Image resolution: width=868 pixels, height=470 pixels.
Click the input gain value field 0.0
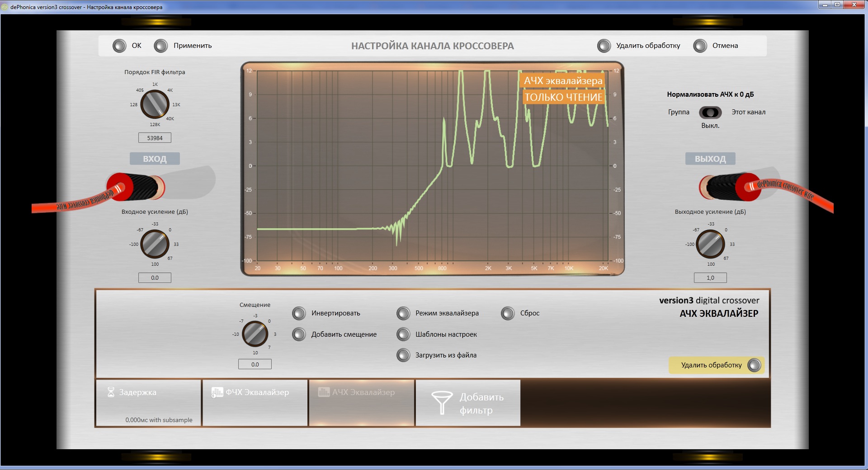coord(155,277)
